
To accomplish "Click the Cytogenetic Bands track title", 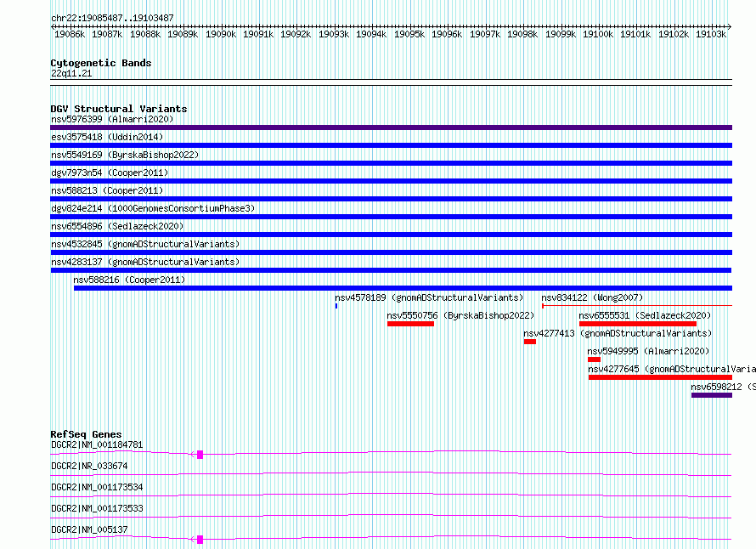I will 101,63.
